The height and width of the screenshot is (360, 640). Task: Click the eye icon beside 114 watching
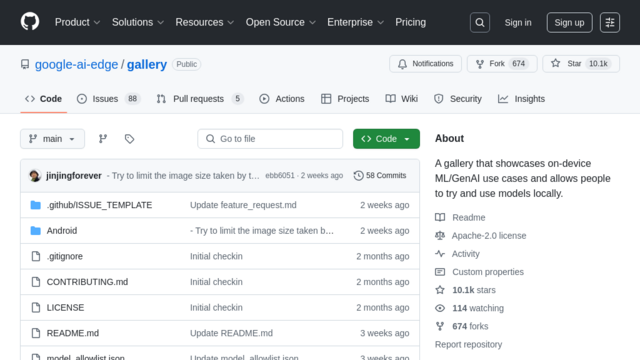click(440, 308)
